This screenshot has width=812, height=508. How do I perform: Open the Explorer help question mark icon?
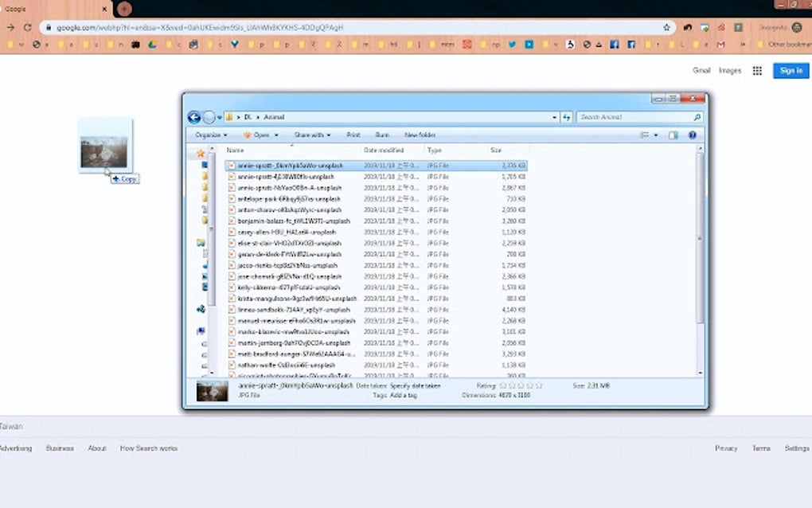(x=692, y=135)
